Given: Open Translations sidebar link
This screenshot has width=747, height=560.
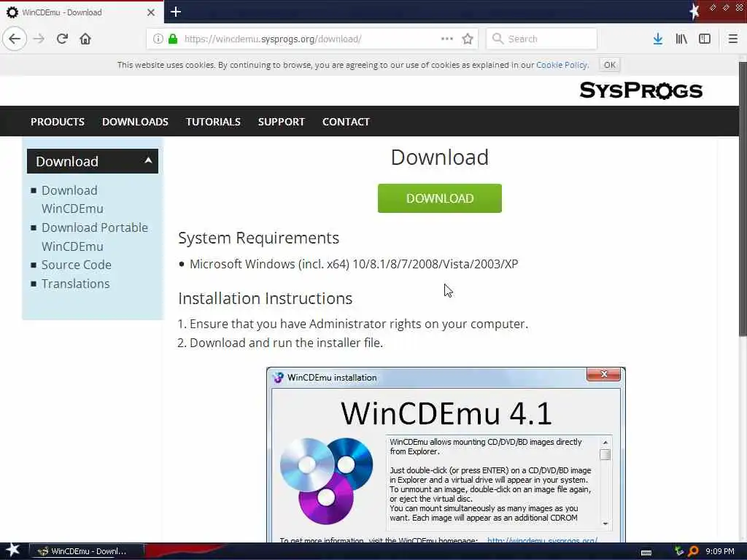Looking at the screenshot, I should pyautogui.click(x=75, y=284).
